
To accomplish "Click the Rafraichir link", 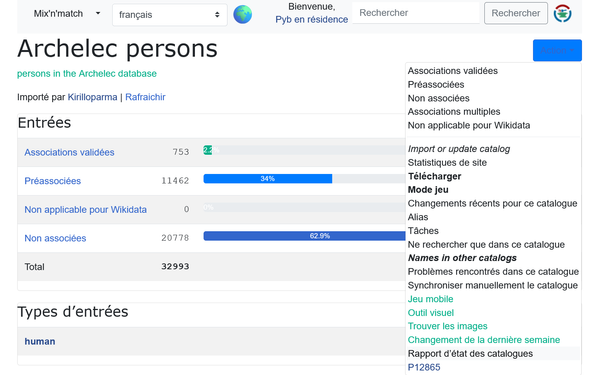I will coord(145,97).
